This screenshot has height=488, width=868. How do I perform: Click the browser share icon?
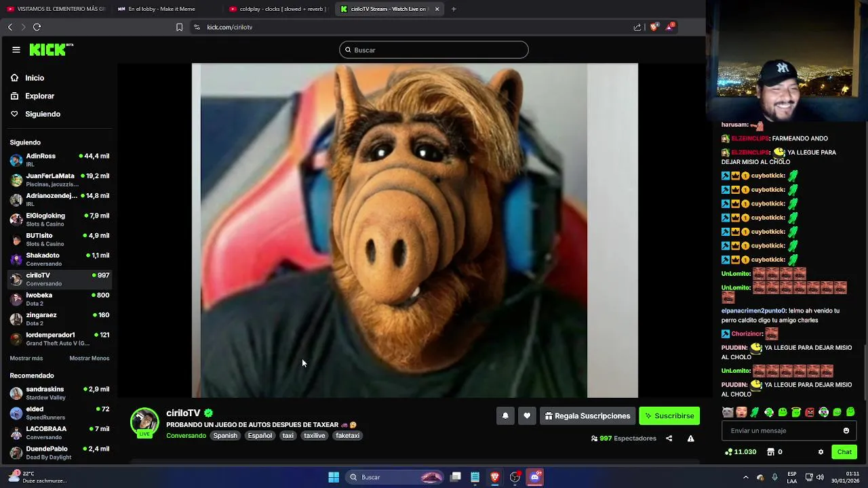coord(637,27)
